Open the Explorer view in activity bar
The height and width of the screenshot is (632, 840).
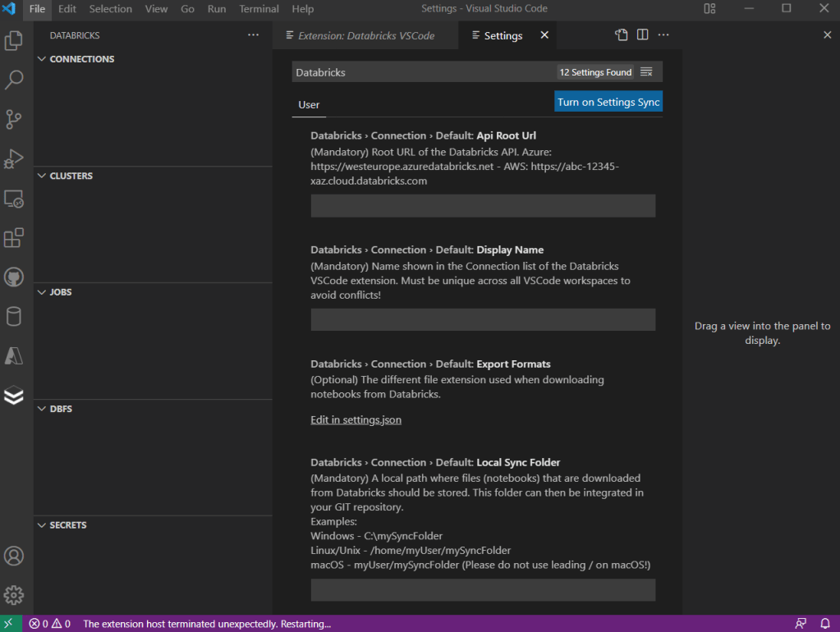[x=14, y=40]
